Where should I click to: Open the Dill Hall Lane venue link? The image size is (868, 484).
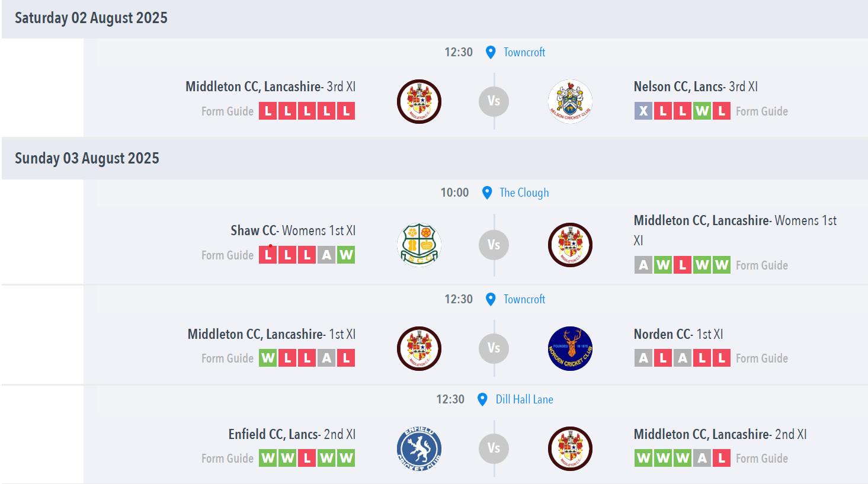coord(524,399)
